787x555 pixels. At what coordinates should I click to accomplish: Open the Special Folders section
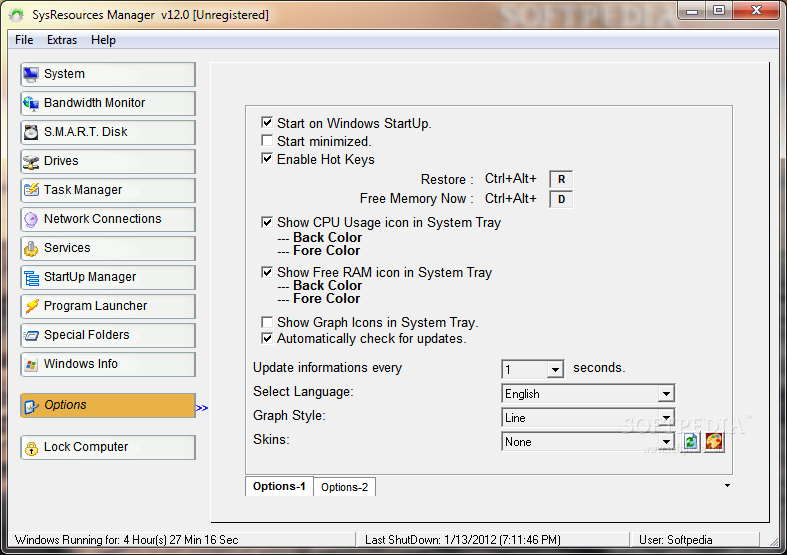[108, 335]
